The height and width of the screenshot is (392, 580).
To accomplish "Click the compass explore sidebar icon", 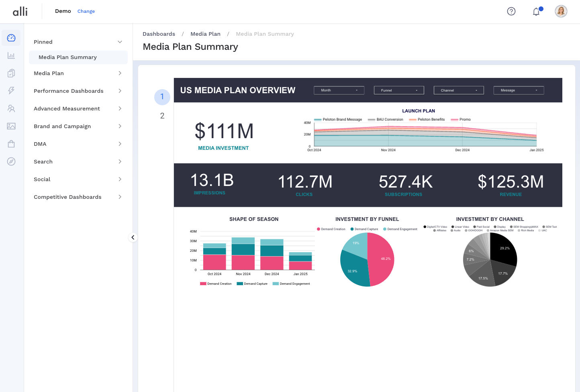I will 11,161.
